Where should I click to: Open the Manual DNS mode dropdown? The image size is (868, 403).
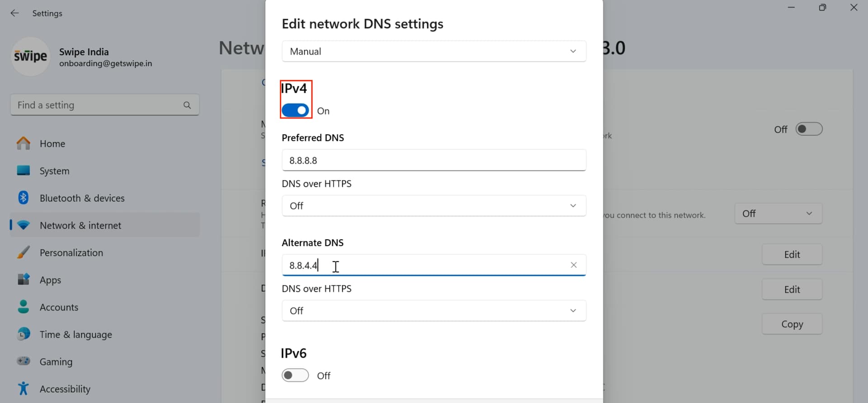pyautogui.click(x=434, y=51)
